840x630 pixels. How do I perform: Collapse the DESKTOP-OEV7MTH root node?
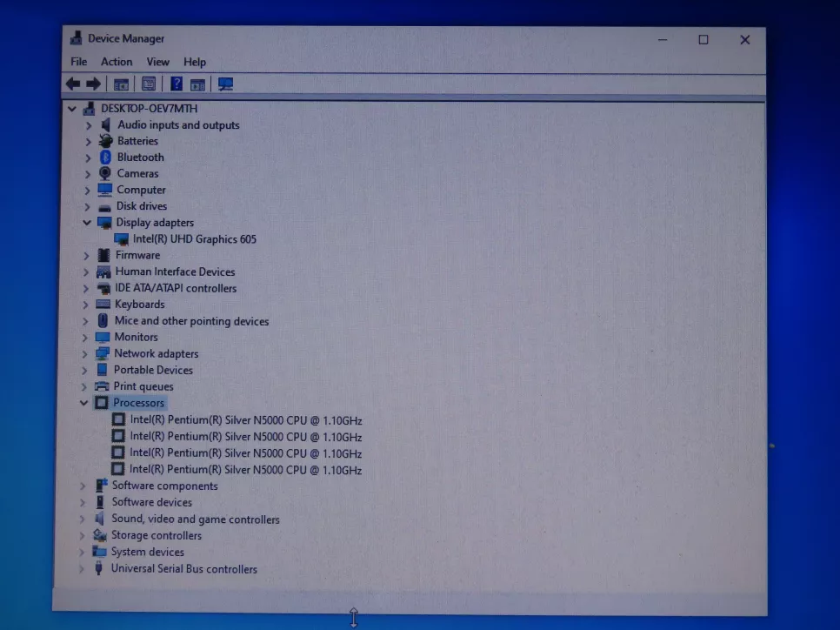(72, 109)
